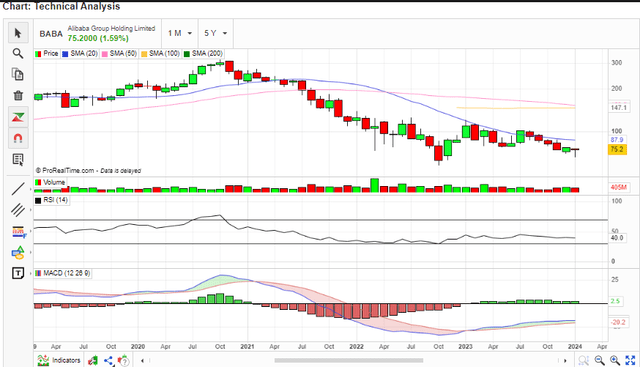Click the 2020 label on time axis
The width and height of the screenshot is (640, 367).
[138, 347]
